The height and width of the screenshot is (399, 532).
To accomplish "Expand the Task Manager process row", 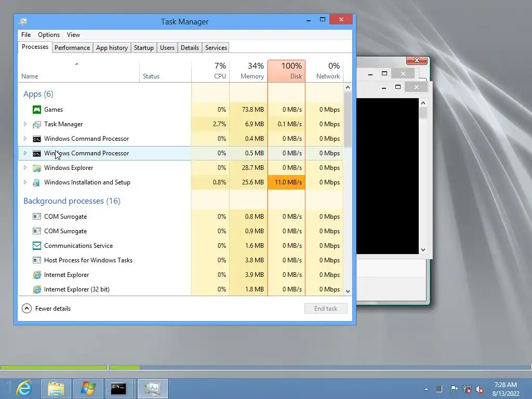I will (x=25, y=124).
